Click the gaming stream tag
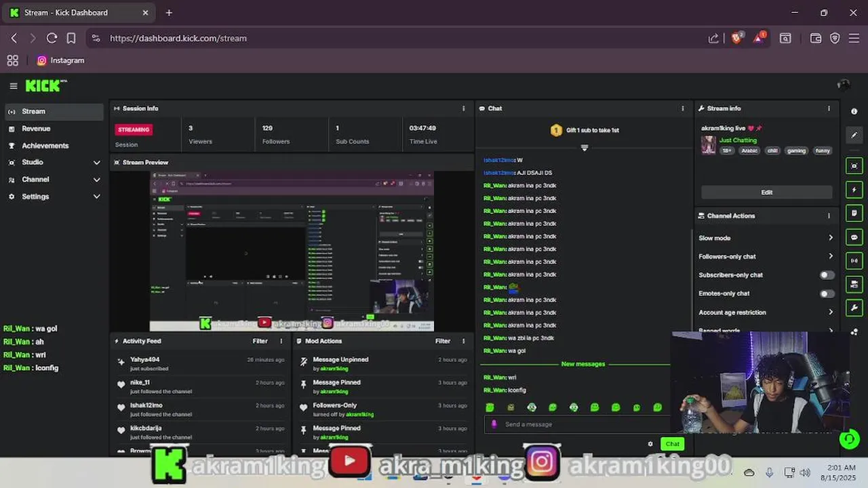Image resolution: width=868 pixels, height=488 pixels. (795, 150)
